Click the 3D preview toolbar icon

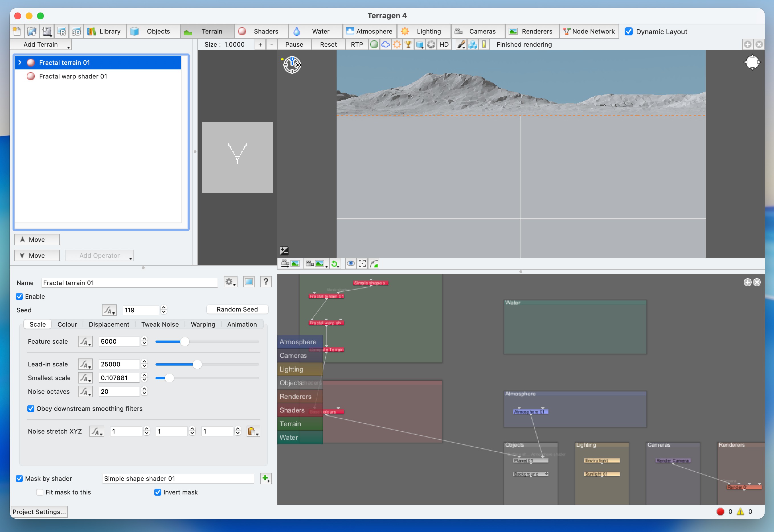click(x=76, y=31)
